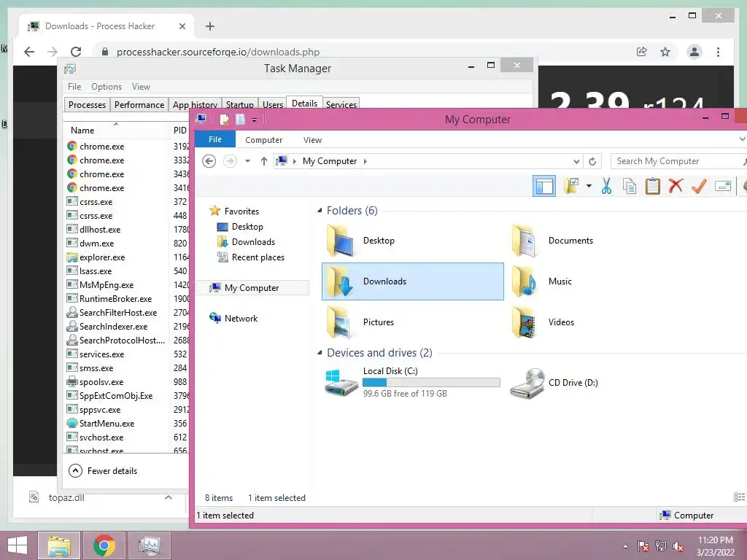Open recent locations dropdown in explorer
The height and width of the screenshot is (560, 747).
pyautogui.click(x=248, y=161)
